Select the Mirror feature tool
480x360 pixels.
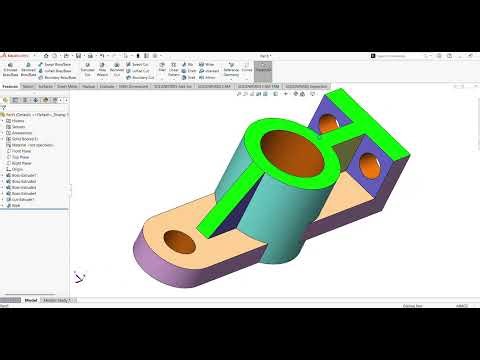(207, 78)
